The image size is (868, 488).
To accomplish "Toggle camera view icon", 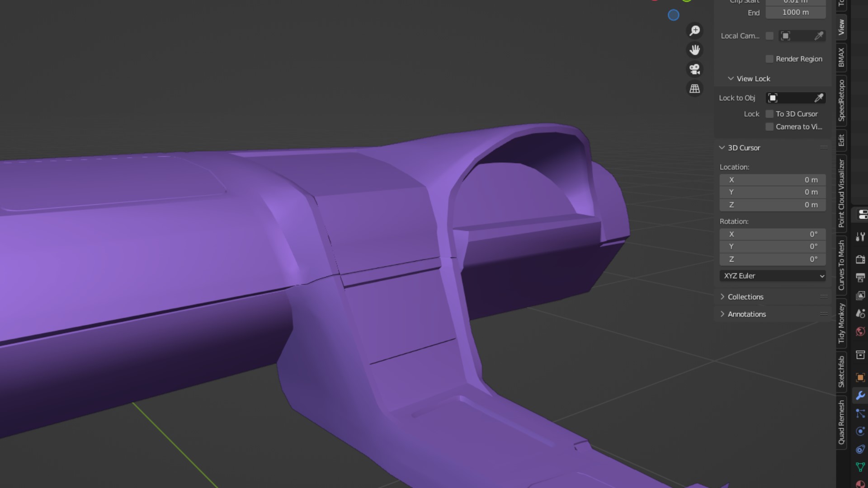I will pyautogui.click(x=695, y=69).
